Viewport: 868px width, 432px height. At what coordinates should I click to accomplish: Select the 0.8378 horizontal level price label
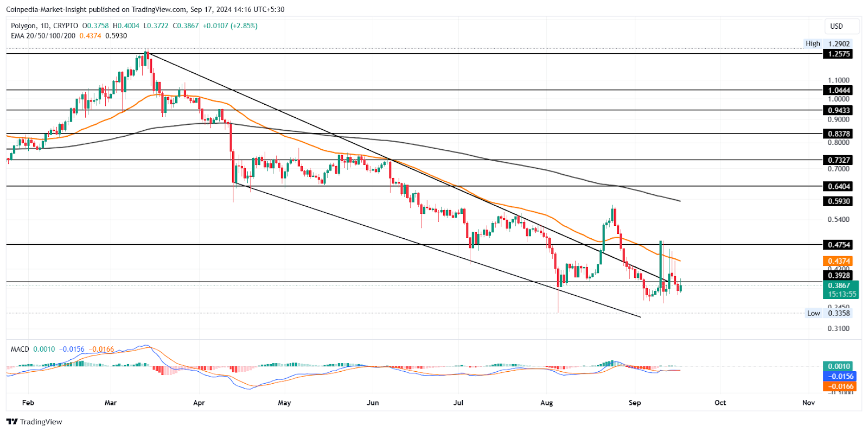(x=838, y=134)
